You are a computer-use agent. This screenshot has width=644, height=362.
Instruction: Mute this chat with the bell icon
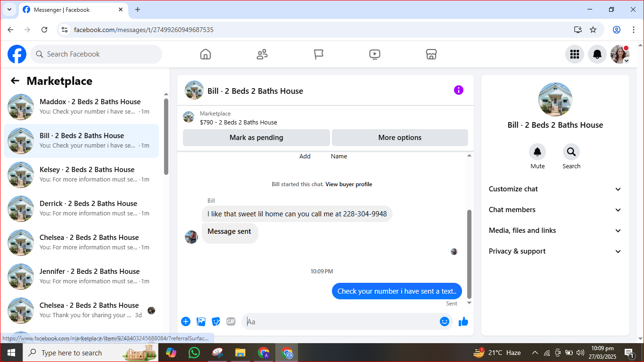tap(537, 152)
